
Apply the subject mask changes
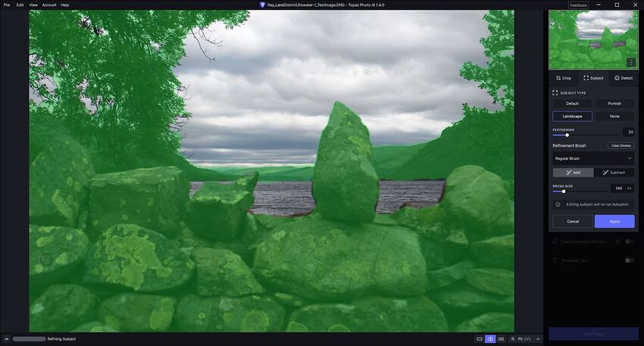pos(614,221)
